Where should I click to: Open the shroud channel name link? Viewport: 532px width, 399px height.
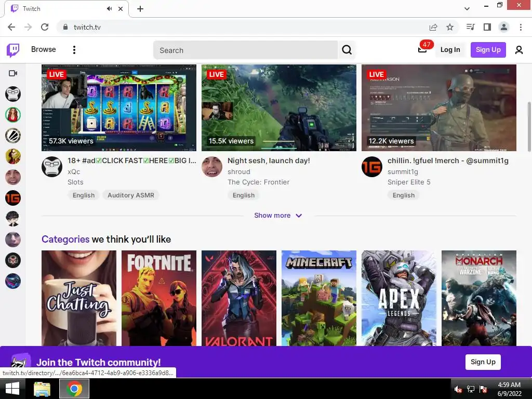click(238, 171)
